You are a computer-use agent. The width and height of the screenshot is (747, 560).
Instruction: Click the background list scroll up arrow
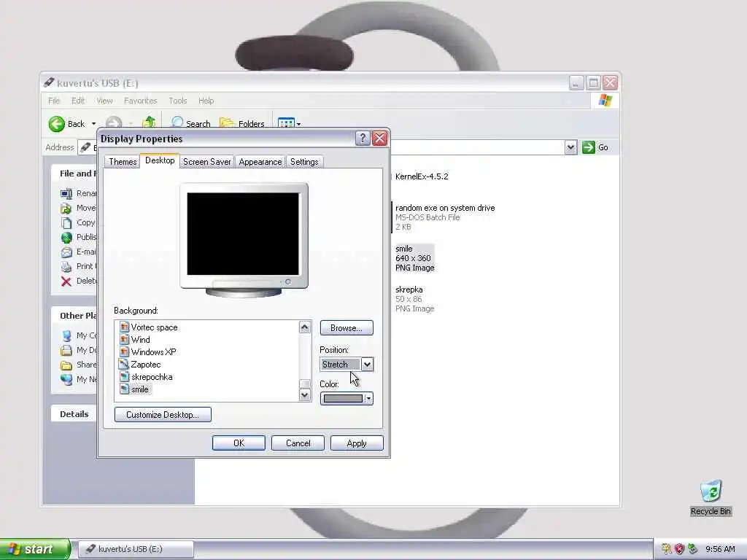point(305,327)
